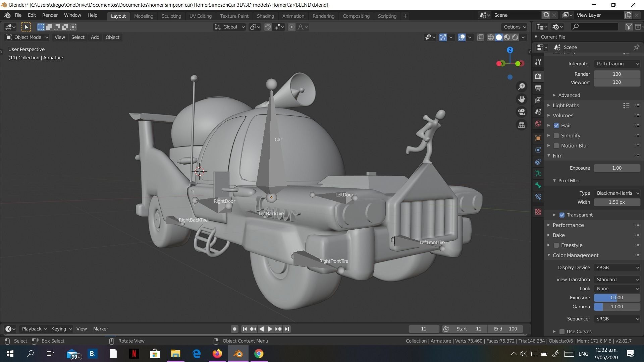Toggle viewport gizmos display
Image resolution: width=644 pixels, height=362 pixels.
coord(443,37)
